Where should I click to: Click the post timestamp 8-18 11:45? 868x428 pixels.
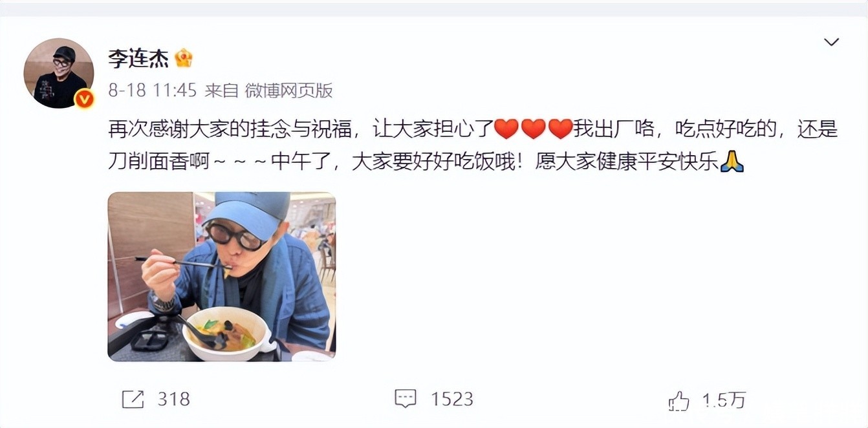[152, 91]
